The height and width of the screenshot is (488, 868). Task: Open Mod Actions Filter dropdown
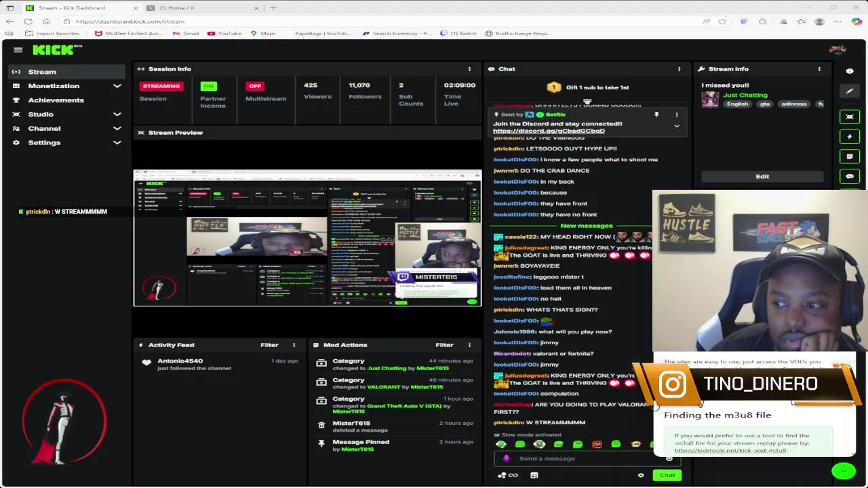[x=444, y=345]
